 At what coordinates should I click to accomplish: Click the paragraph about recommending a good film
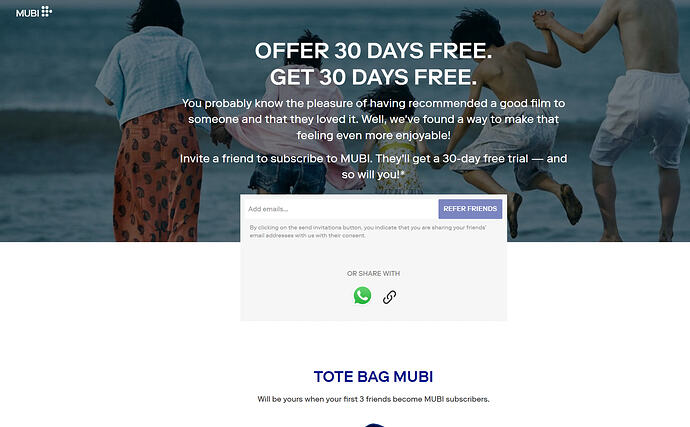point(373,119)
